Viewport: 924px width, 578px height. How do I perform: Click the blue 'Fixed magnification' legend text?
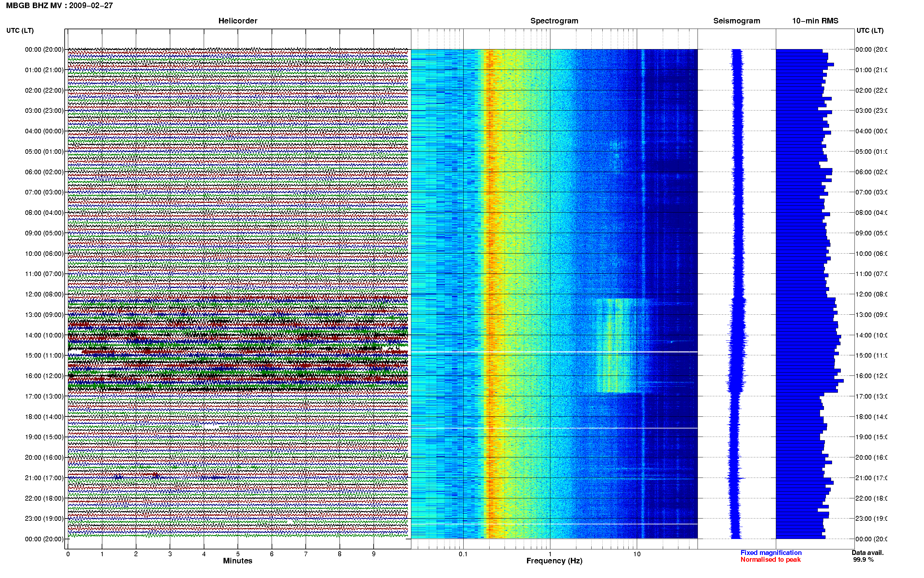(x=771, y=553)
